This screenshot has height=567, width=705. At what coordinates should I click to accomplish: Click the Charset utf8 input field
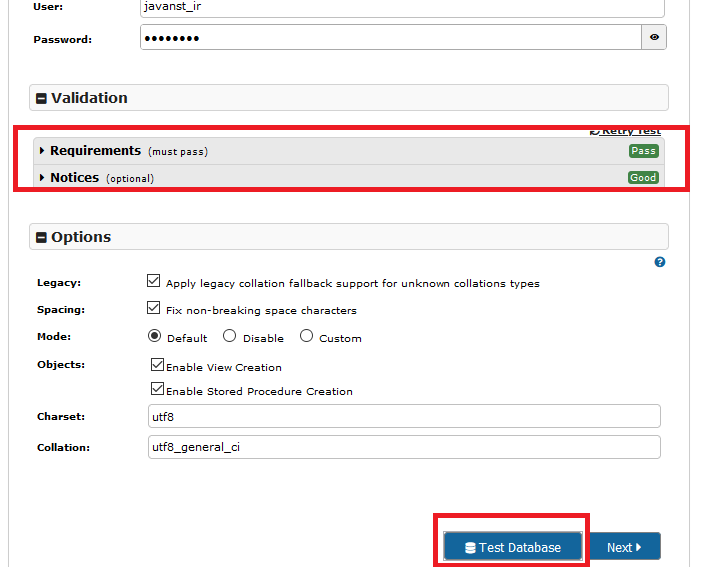404,416
